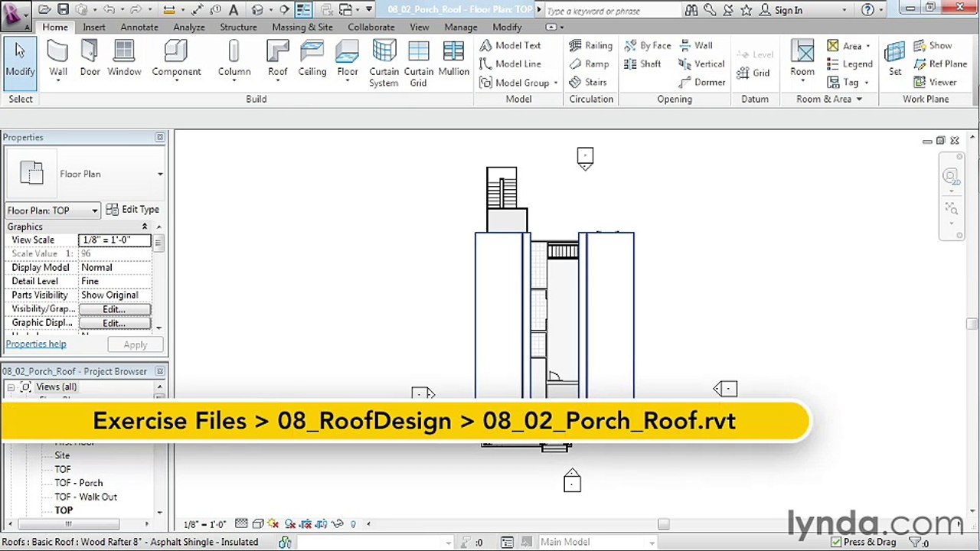
Task: Click the View Scale value field
Action: (115, 240)
